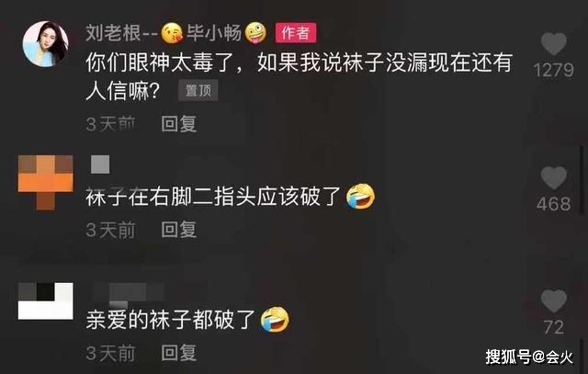Like the pinned author comment with 1279 likes
The width and height of the screenshot is (588, 374).
[554, 43]
